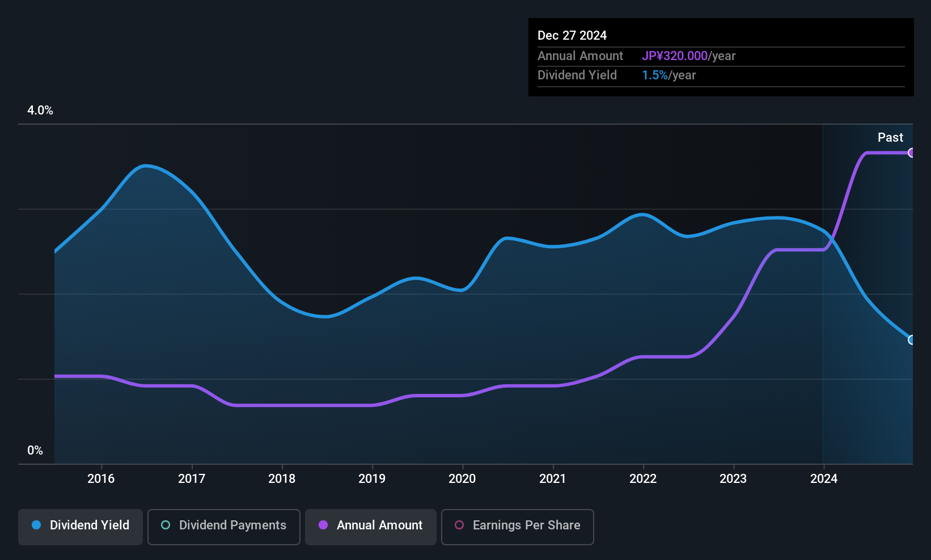Click the 2016 x-axis label
Image resolution: width=931 pixels, height=560 pixels.
click(101, 478)
